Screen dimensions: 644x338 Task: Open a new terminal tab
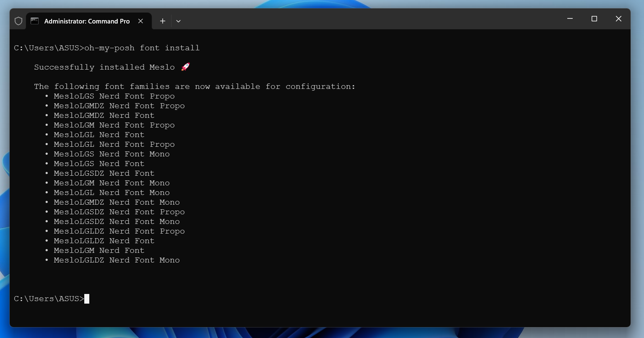click(x=163, y=21)
